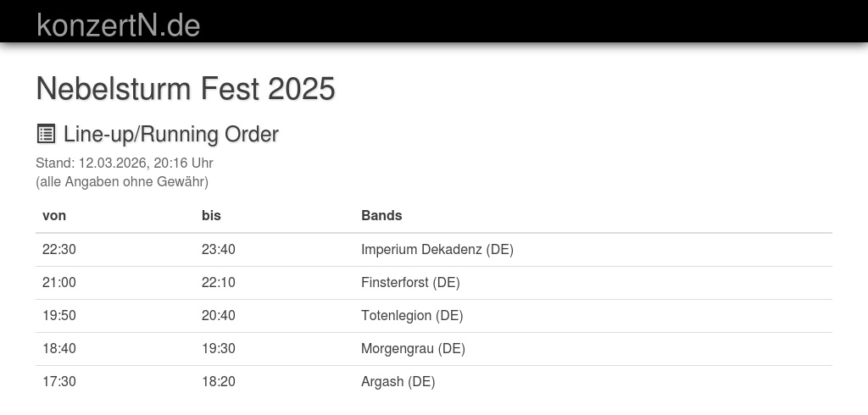Select Finsterforst (DE) band entry
The height and width of the screenshot is (415, 868).
coord(410,282)
